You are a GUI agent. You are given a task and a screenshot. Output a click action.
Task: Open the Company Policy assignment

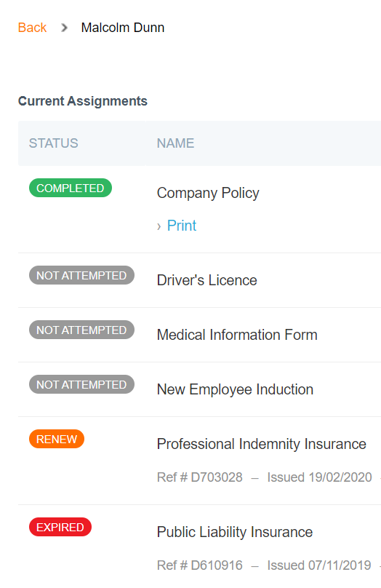(208, 193)
